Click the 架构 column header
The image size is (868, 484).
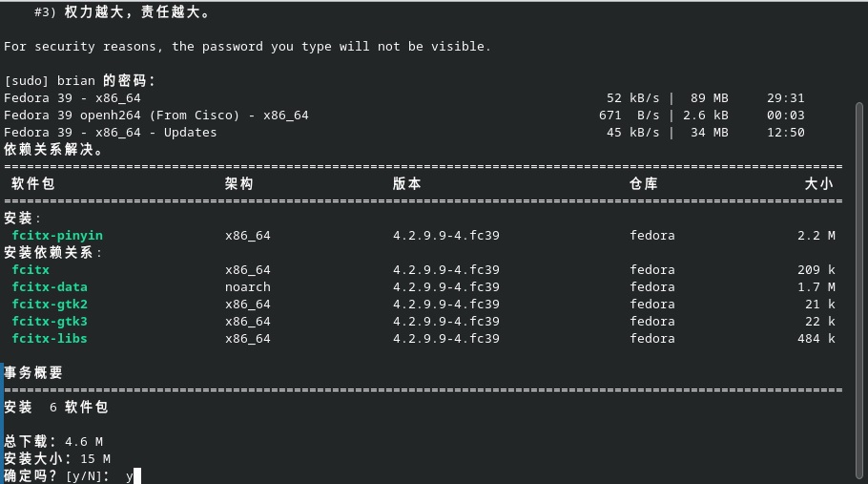(239, 184)
